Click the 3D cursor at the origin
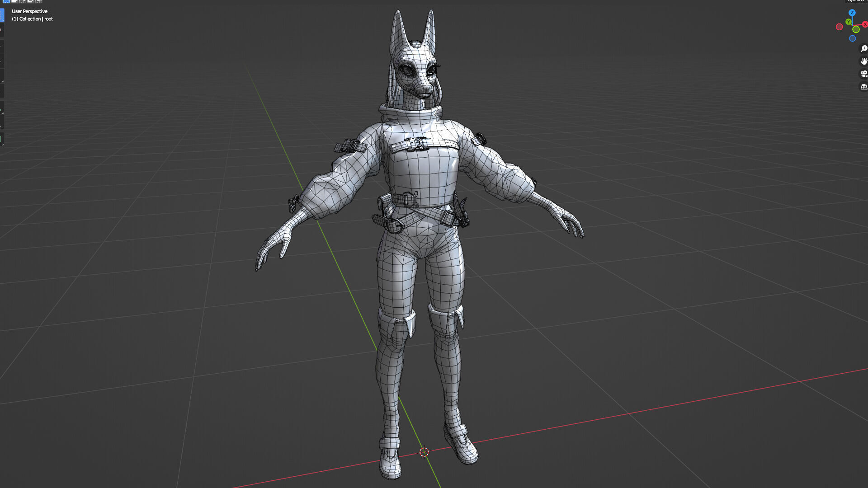 point(424,452)
